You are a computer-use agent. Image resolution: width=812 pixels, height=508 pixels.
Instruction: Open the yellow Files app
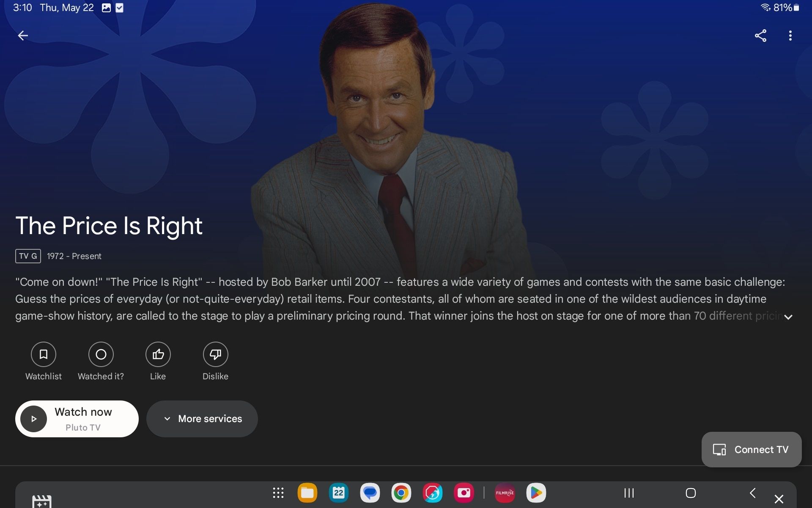coord(307,493)
